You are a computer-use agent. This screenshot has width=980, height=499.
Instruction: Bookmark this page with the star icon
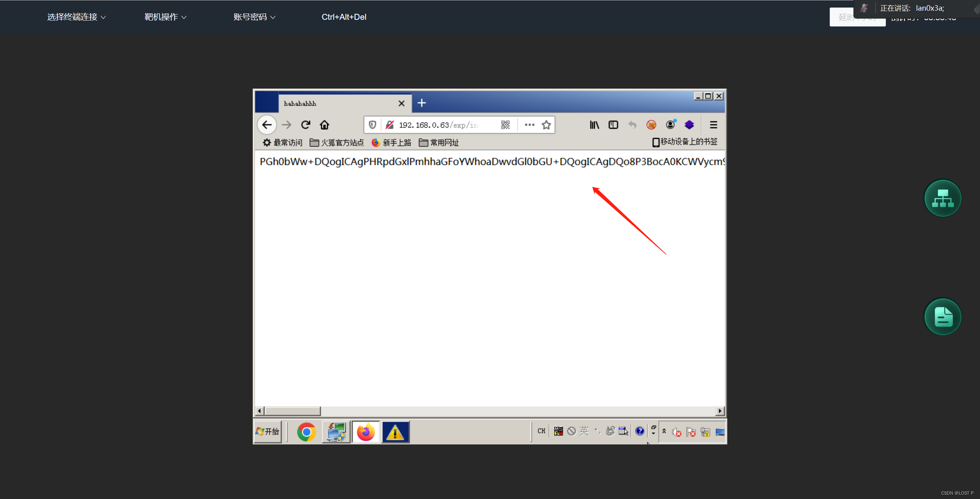546,125
